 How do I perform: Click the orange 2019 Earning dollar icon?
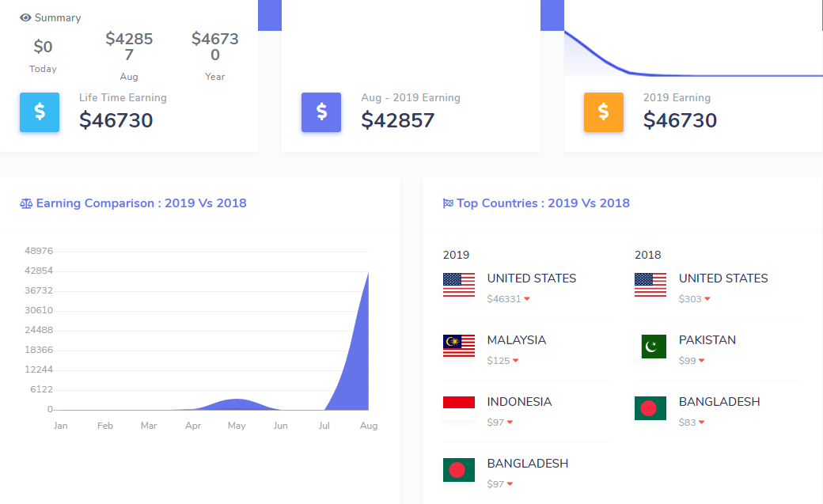pos(603,112)
